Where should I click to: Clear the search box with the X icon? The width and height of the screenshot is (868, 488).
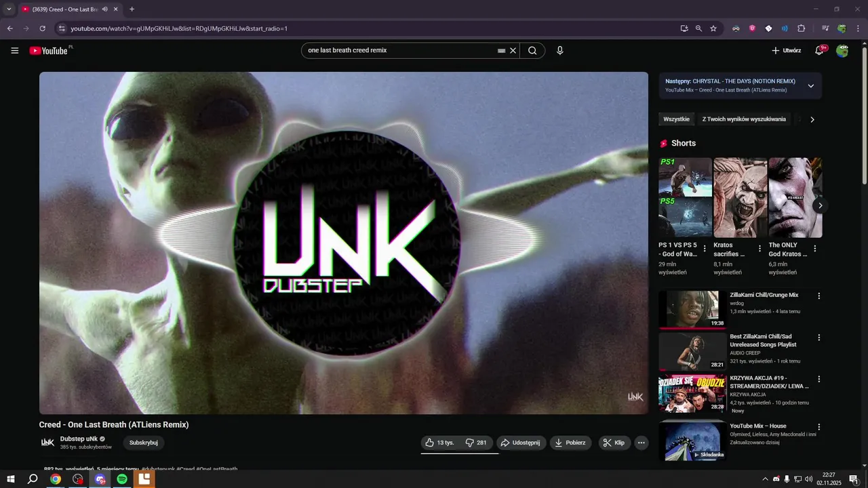tap(513, 50)
